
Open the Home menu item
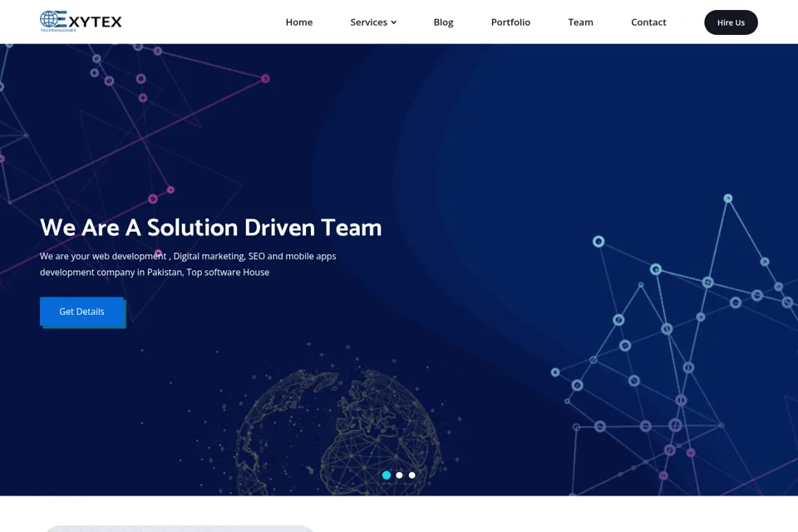click(x=298, y=22)
